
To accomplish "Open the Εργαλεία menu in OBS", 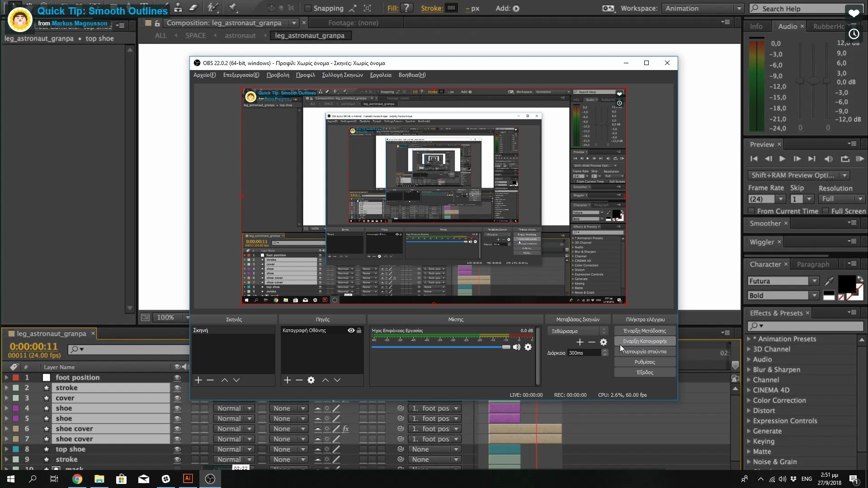I will 380,75.
